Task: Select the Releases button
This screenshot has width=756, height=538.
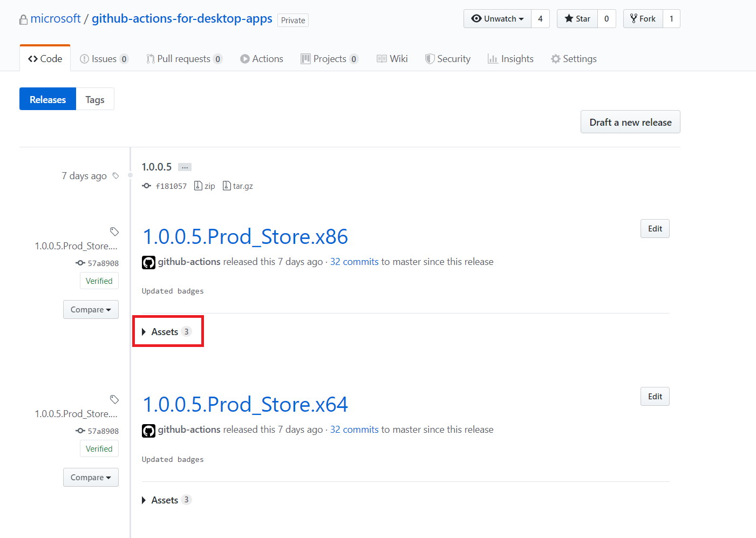Action: tap(47, 99)
